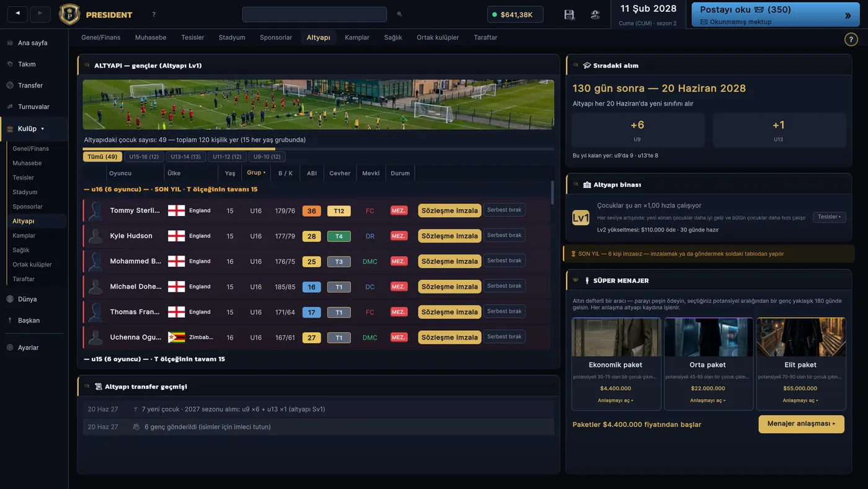Image resolution: width=868 pixels, height=489 pixels.
Task: Switch to Sponsorlar top tab
Action: [x=276, y=37]
